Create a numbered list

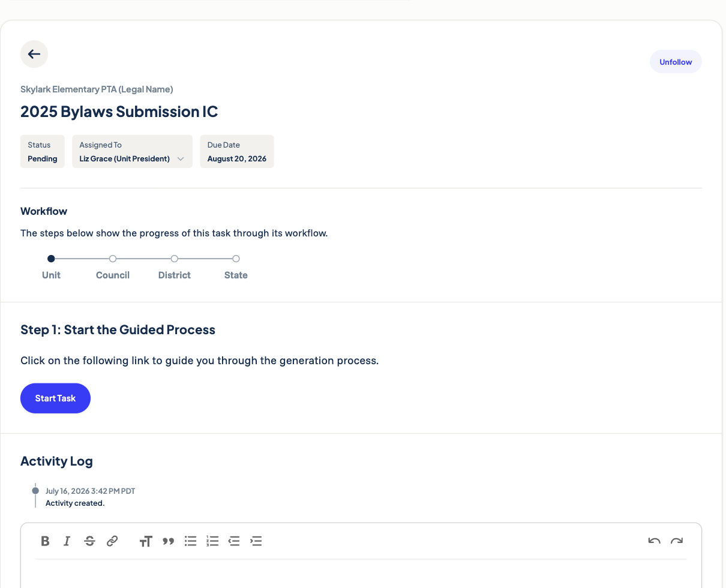pyautogui.click(x=212, y=541)
